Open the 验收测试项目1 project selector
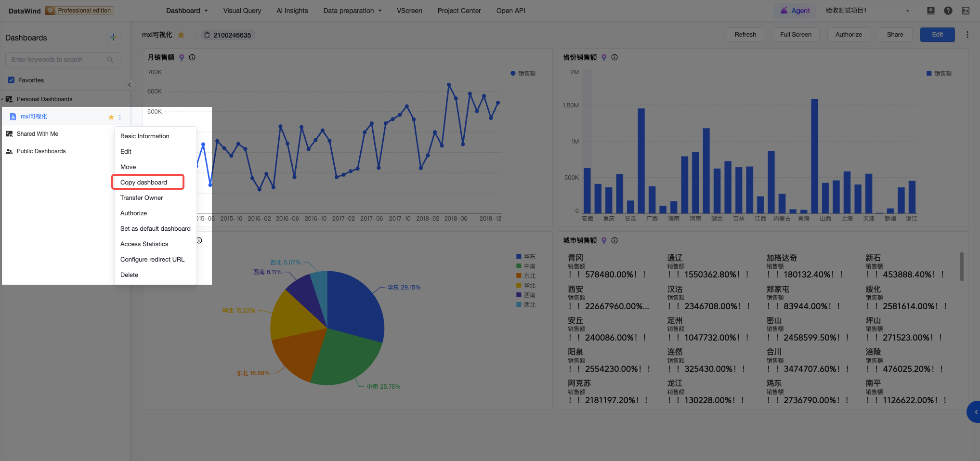This screenshot has width=980, height=461. 867,11
